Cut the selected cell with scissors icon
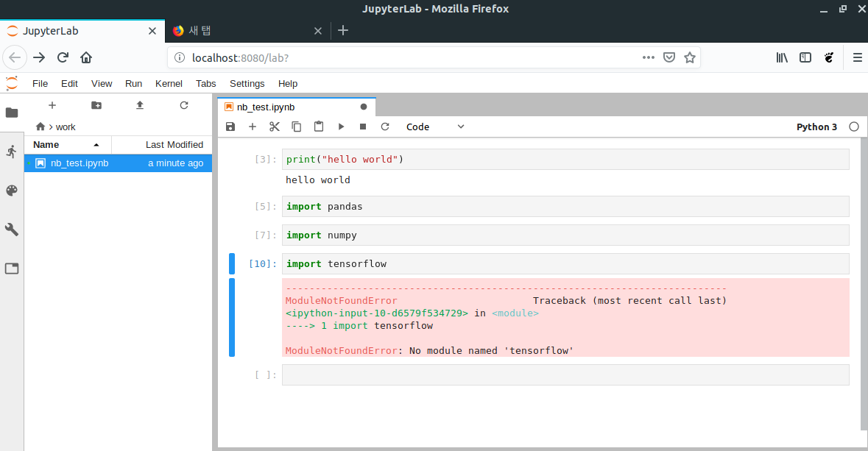868x451 pixels. (x=275, y=127)
